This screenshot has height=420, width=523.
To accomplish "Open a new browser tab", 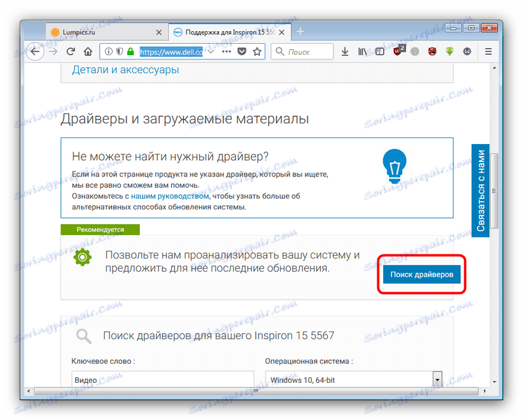I will 300,31.
